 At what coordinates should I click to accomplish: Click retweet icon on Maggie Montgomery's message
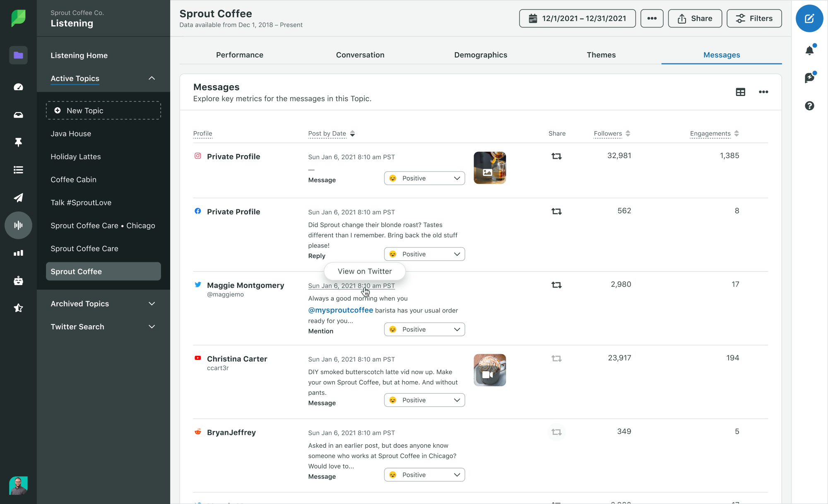pyautogui.click(x=556, y=285)
